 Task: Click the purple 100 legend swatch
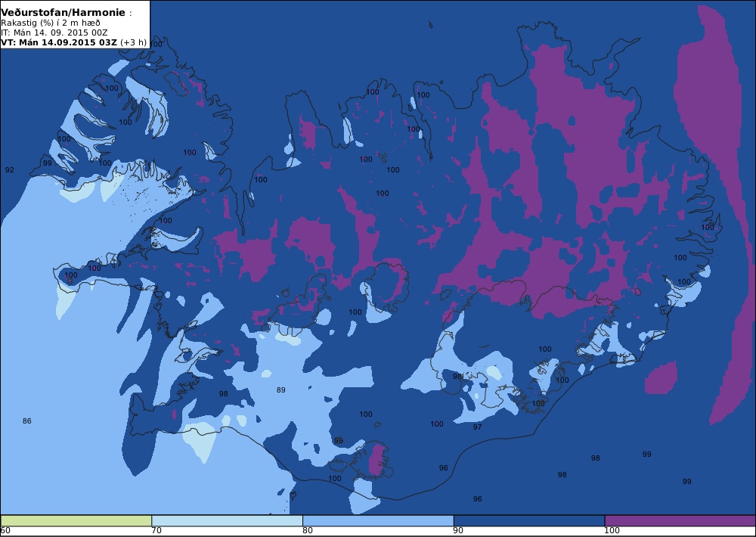tap(680, 520)
